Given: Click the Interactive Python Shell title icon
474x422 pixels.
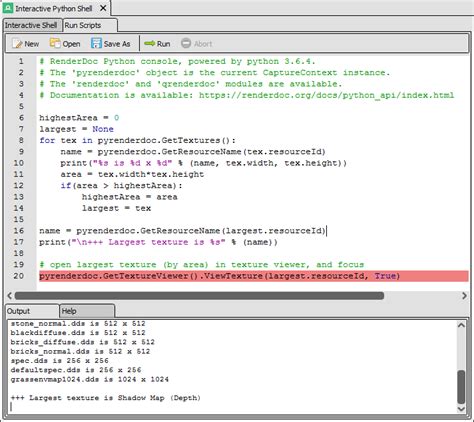Looking at the screenshot, I should pos(8,8).
